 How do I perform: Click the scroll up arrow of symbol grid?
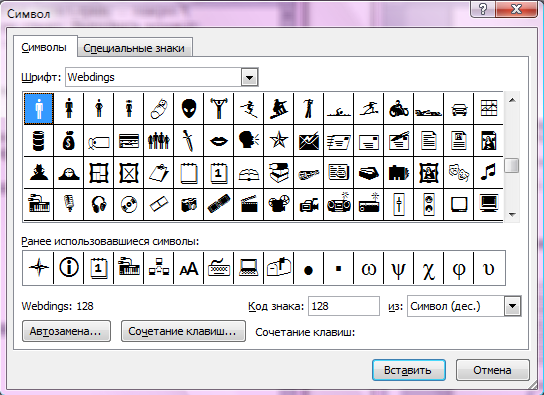coord(512,101)
